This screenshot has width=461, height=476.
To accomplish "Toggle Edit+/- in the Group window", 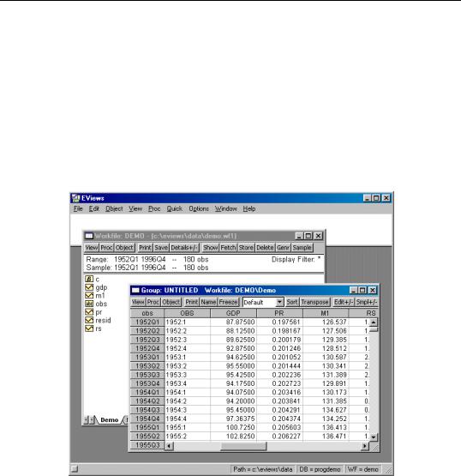I will [x=344, y=302].
